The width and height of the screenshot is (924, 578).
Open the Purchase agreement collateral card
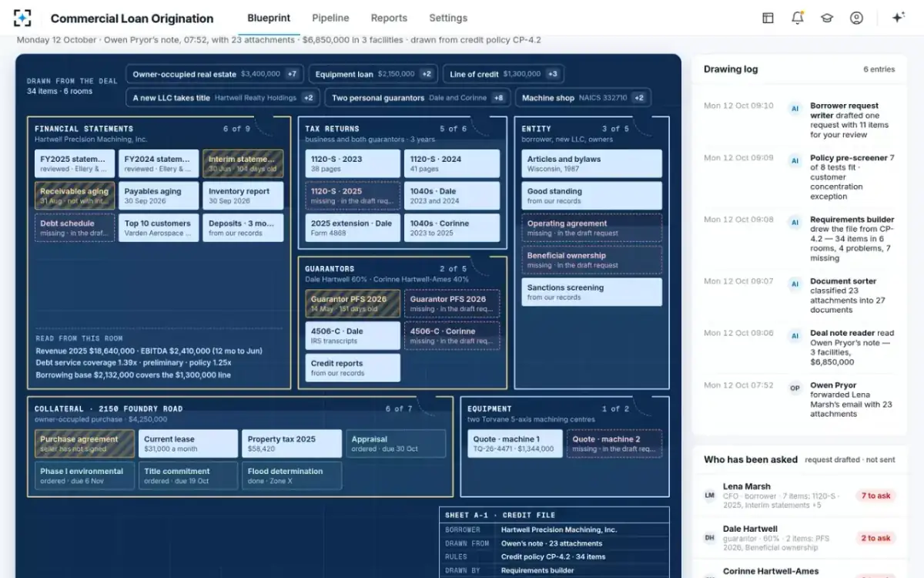click(85, 444)
